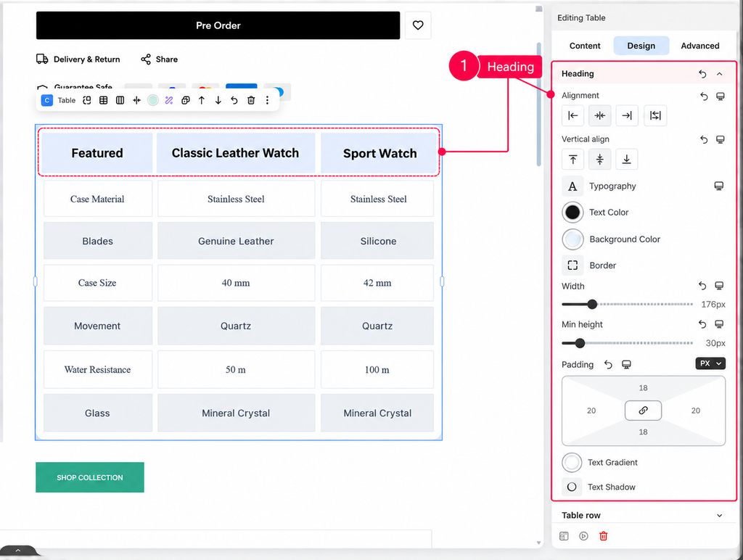Set vertical align to bottom
The height and width of the screenshot is (560, 743).
click(626, 159)
